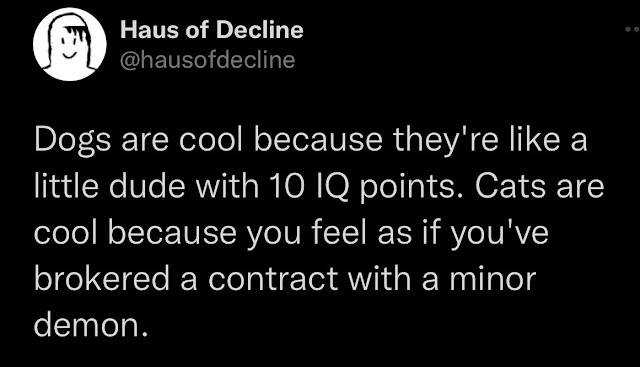Screen dimensions: 640x367
Task: Select the word "demon." in the tweet
Action: (x=91, y=326)
